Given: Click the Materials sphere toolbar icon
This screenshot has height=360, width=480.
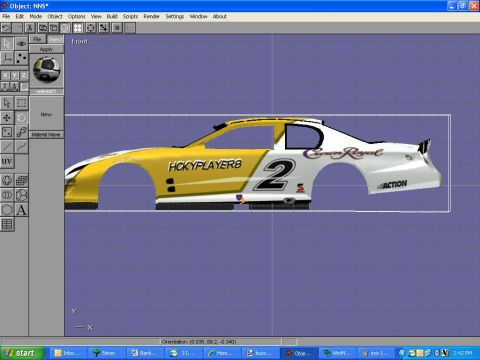Looking at the screenshot, I should click(65, 28).
